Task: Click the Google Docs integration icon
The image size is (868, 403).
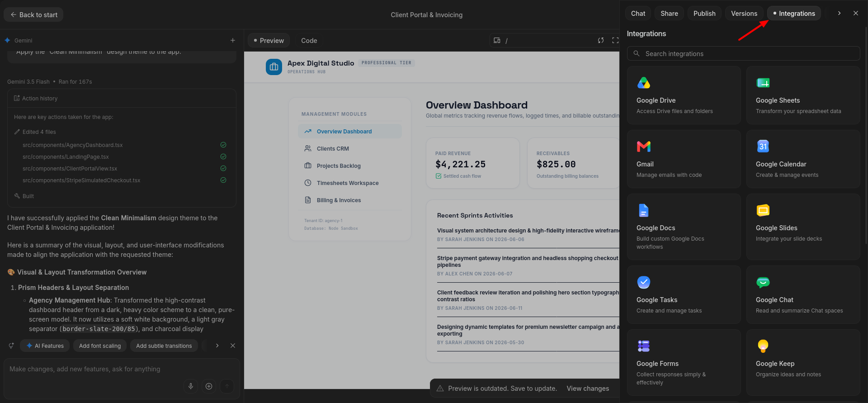Action: [643, 210]
